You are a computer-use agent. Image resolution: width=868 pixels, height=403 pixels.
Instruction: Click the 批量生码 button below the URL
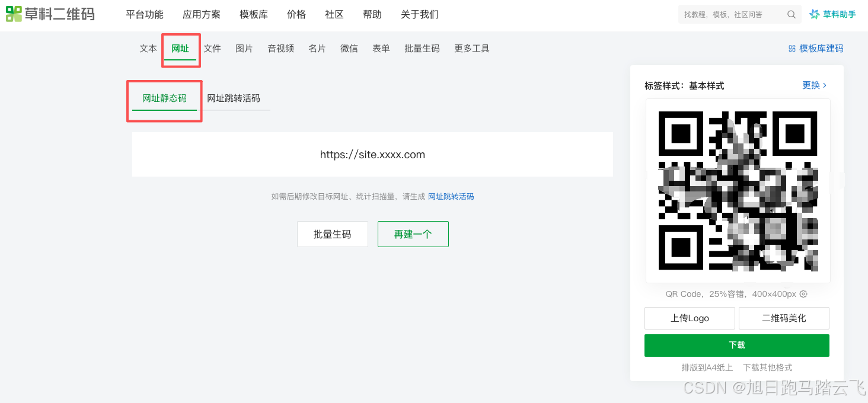click(x=333, y=234)
